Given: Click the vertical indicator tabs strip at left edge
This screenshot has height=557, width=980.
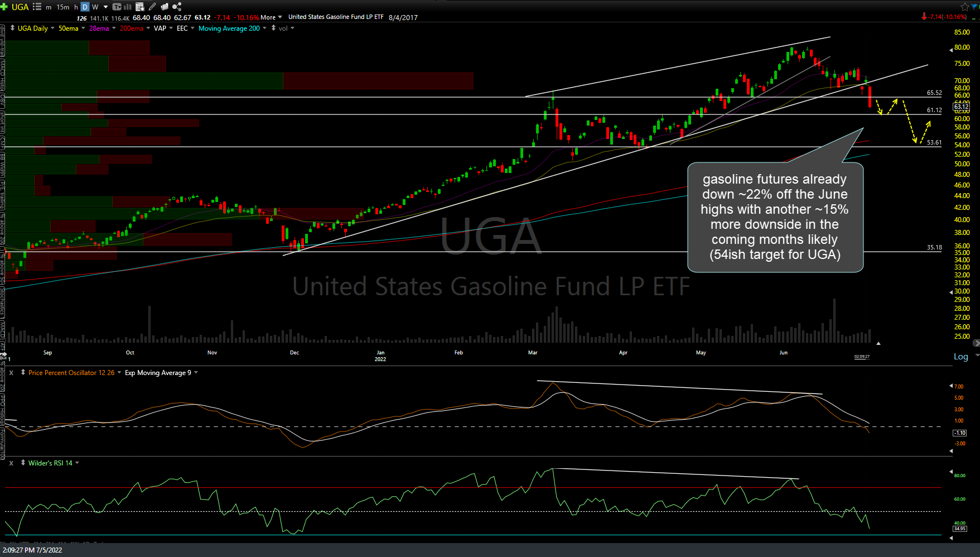Looking at the screenshot, I should 2,243.
